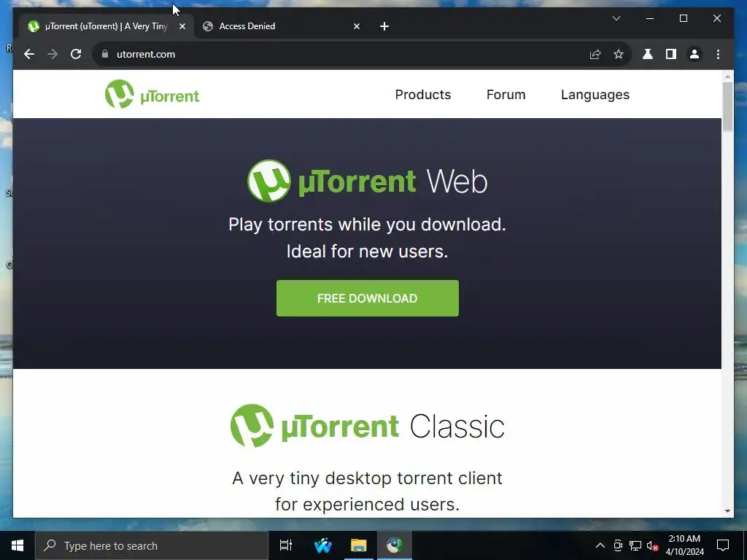Viewport: 747px width, 560px height.
Task: Click the active browser taskbar icon
Action: [x=395, y=545]
